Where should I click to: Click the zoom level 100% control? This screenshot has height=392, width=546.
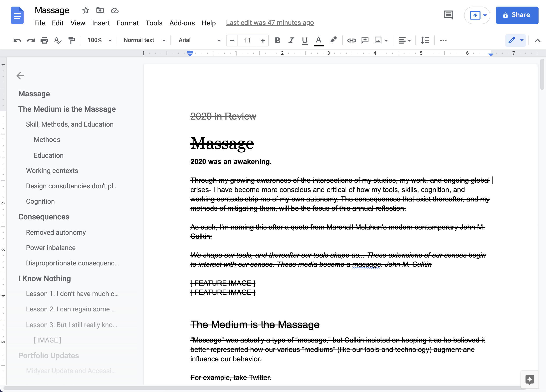click(x=98, y=40)
